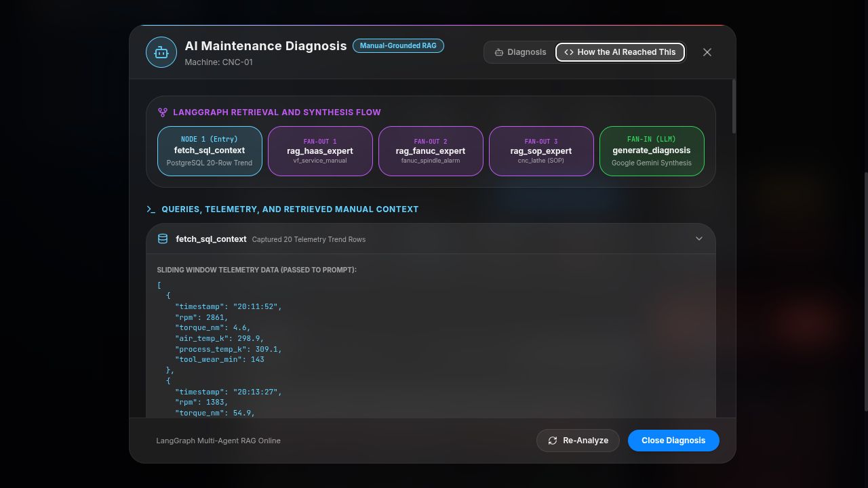
Task: Click the Machine: CNC-01 label
Action: 218,62
